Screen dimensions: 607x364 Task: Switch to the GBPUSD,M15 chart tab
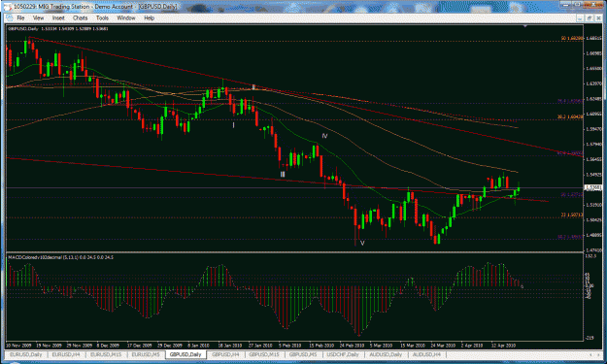coord(264,354)
